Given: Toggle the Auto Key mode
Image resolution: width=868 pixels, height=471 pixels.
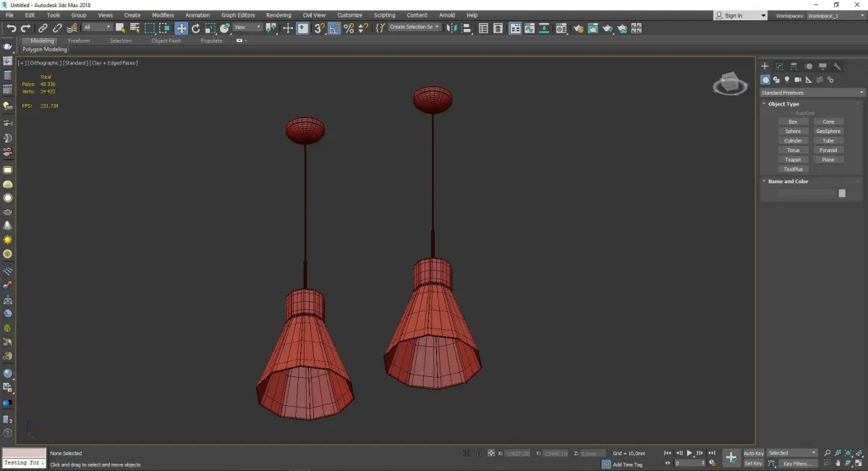Looking at the screenshot, I should [753, 454].
